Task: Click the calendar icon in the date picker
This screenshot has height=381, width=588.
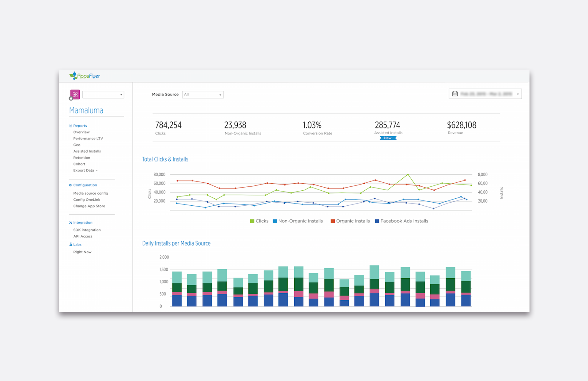Action: click(455, 94)
